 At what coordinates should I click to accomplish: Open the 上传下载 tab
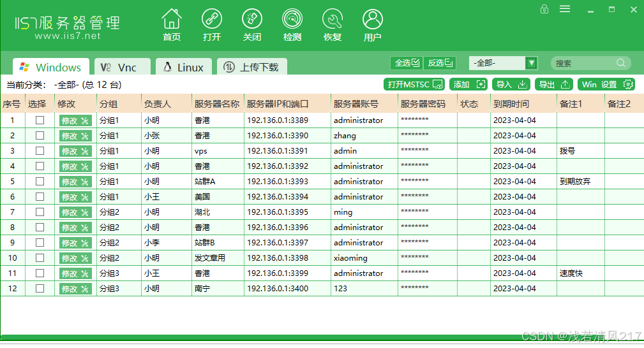pos(251,67)
